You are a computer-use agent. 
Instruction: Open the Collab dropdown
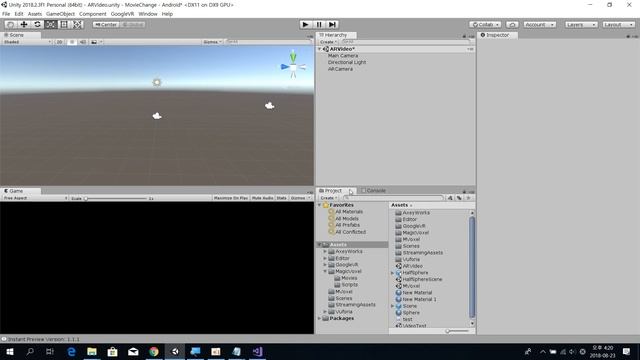tap(485, 24)
